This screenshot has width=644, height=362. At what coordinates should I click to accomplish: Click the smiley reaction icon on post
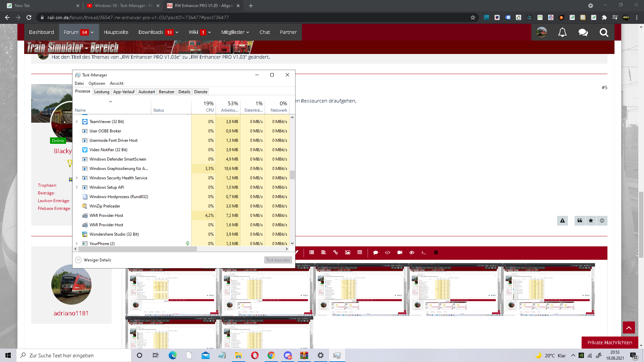coord(602,221)
